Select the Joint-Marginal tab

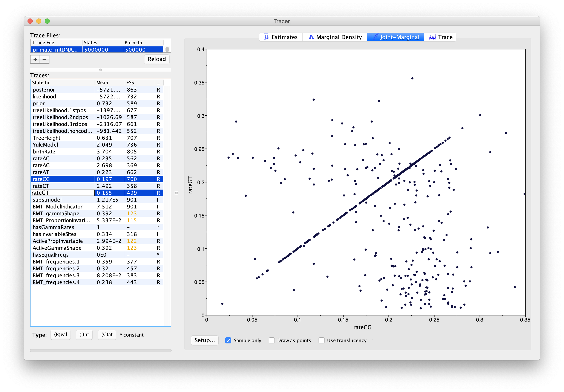click(395, 37)
